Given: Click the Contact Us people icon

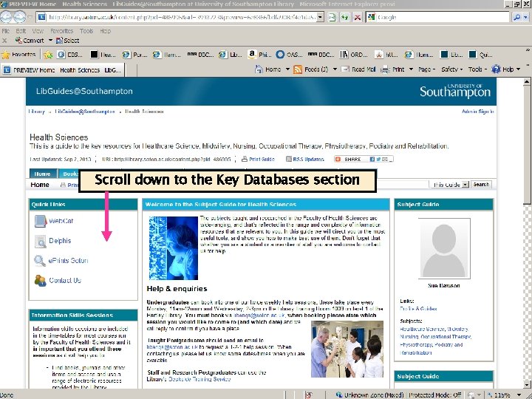Looking at the screenshot, I should pos(40,281).
